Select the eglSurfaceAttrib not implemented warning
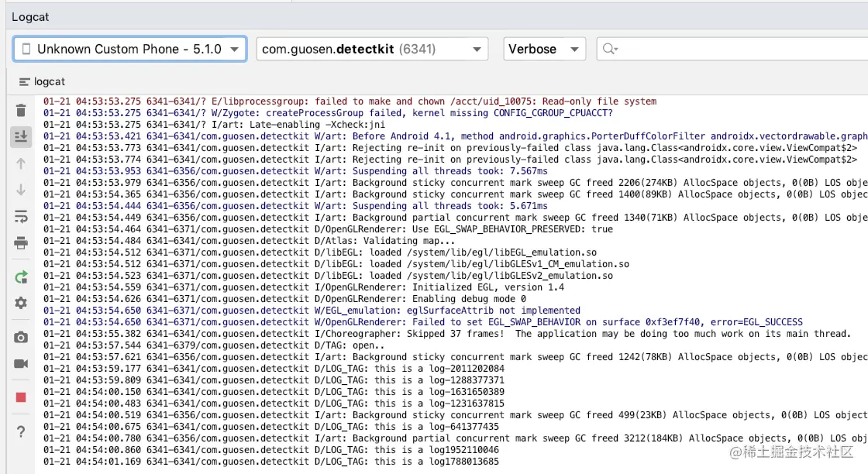Viewport: 868px width, 474px height. [x=312, y=311]
